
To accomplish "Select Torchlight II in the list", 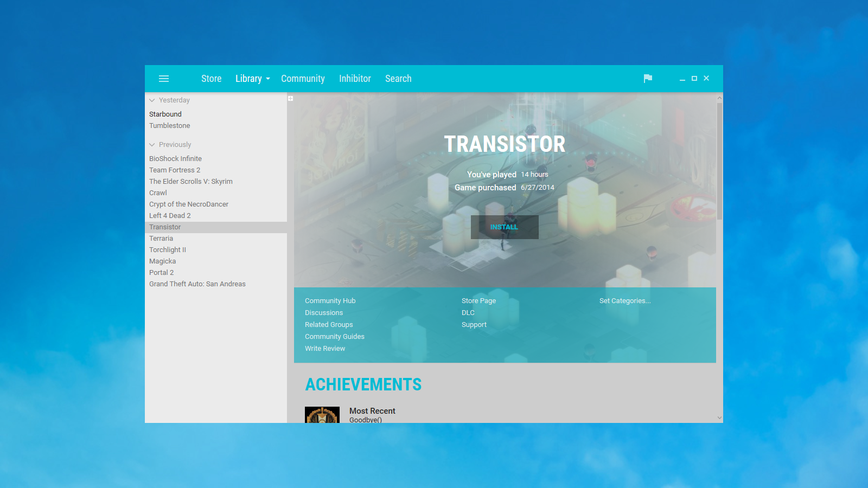I will pyautogui.click(x=216, y=250).
